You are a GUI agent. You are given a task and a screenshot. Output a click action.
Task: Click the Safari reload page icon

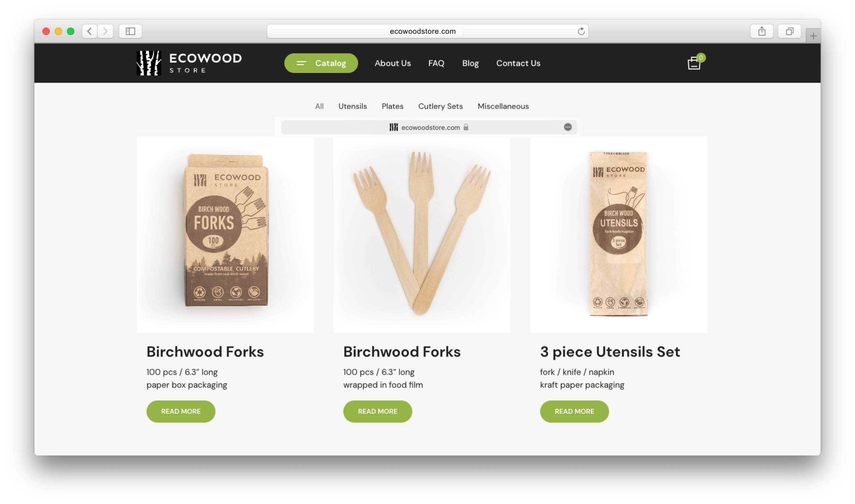[581, 31]
